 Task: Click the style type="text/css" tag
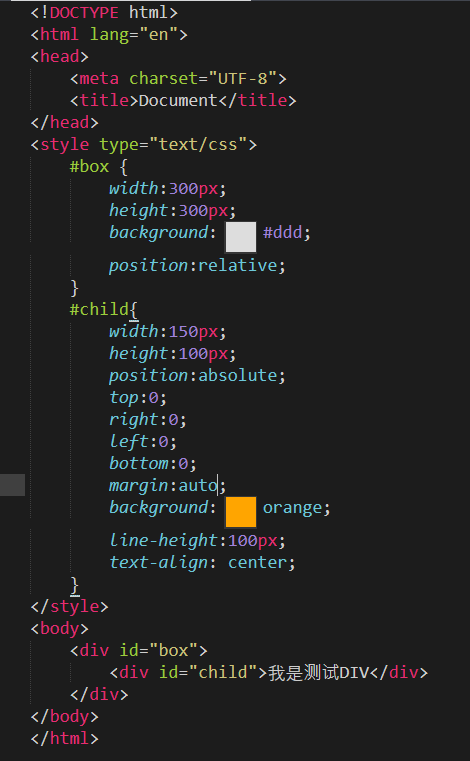coord(144,145)
